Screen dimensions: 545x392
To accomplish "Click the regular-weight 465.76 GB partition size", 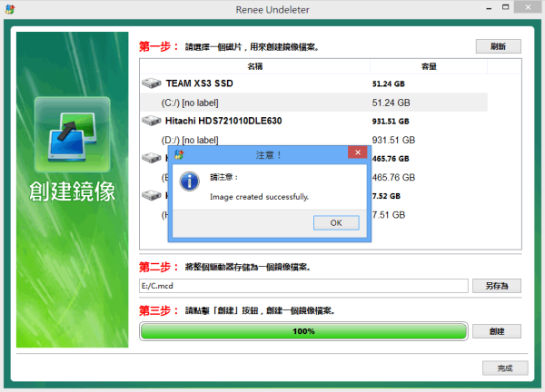I will pyautogui.click(x=393, y=178).
